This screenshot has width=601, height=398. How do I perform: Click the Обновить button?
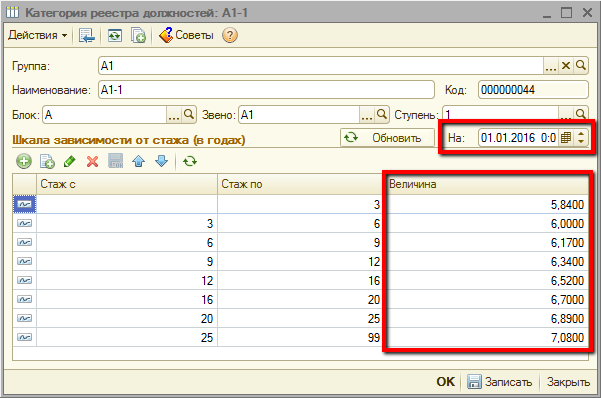[x=388, y=138]
